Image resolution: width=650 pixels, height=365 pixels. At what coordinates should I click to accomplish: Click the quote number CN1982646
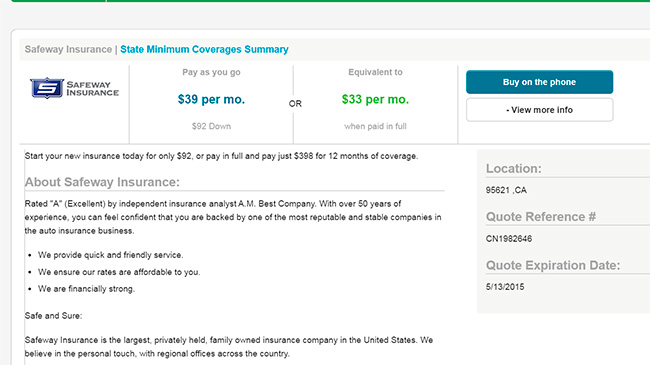(509, 238)
